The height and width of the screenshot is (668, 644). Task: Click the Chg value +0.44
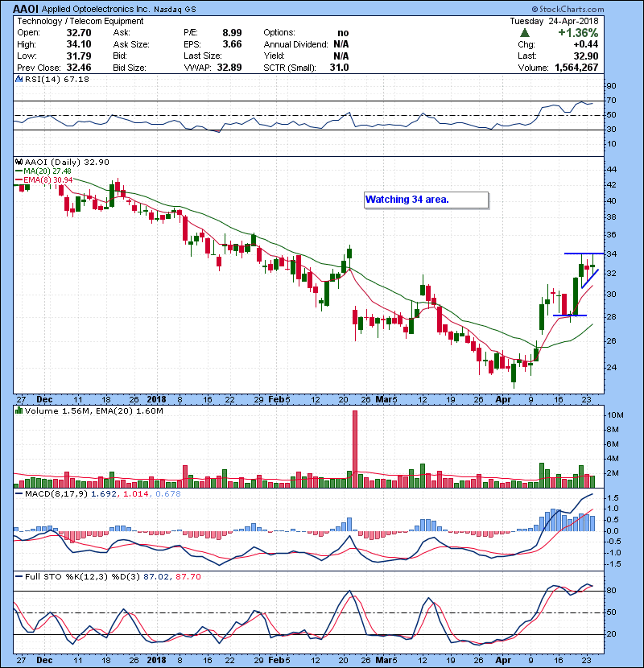coord(585,44)
